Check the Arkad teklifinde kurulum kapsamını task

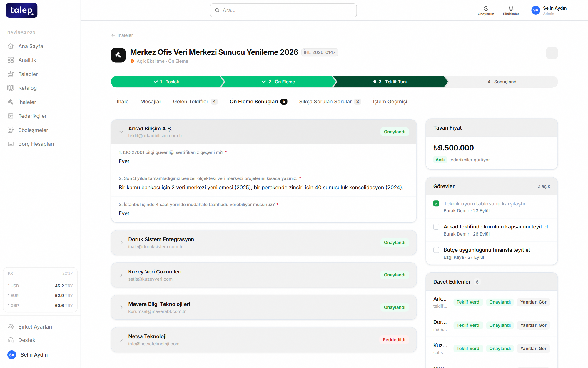pos(436,227)
